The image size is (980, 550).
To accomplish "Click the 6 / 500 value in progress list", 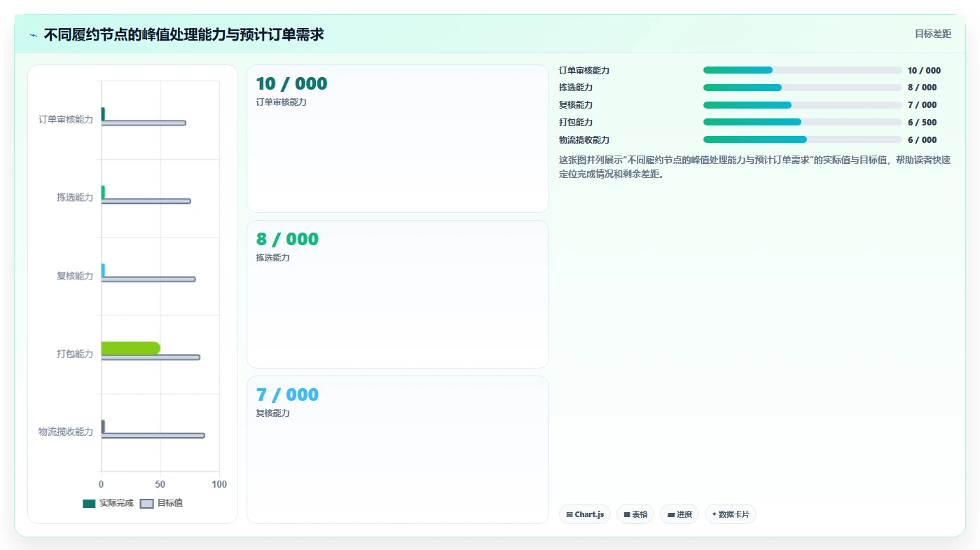I will [x=923, y=123].
